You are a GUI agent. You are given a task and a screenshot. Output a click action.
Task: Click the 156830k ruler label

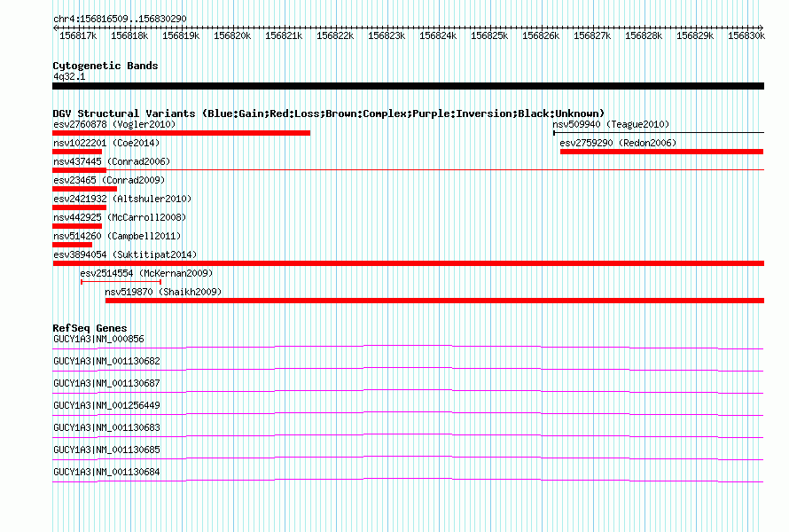coord(746,35)
